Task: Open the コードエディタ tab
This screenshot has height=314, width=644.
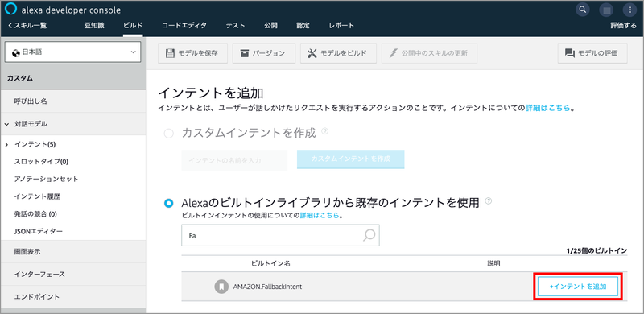Action: tap(184, 26)
